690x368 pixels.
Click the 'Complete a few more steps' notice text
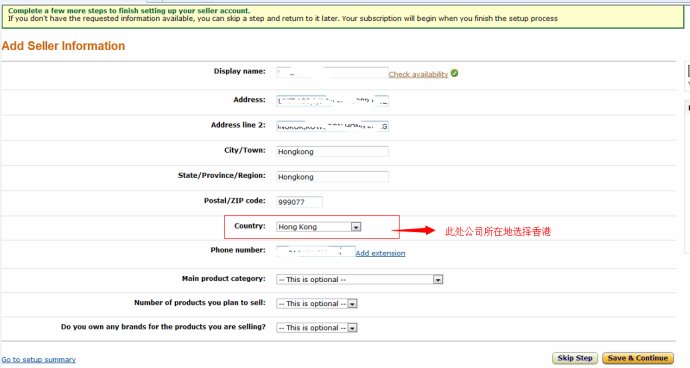point(129,11)
